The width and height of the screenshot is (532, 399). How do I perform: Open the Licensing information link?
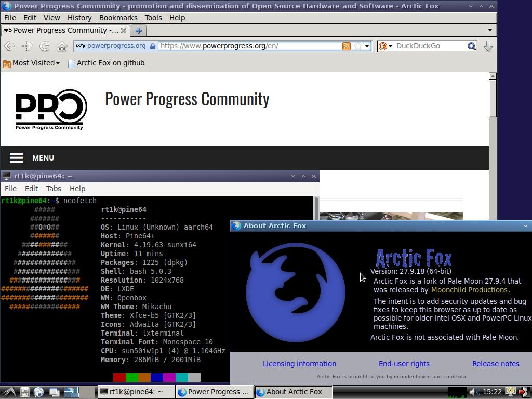click(x=299, y=364)
